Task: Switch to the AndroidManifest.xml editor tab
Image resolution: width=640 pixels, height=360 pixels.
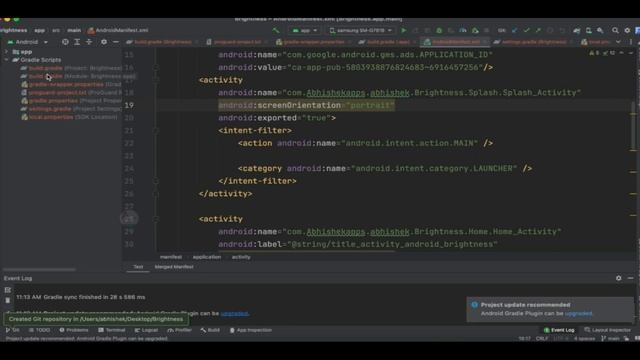Action: [x=455, y=42]
